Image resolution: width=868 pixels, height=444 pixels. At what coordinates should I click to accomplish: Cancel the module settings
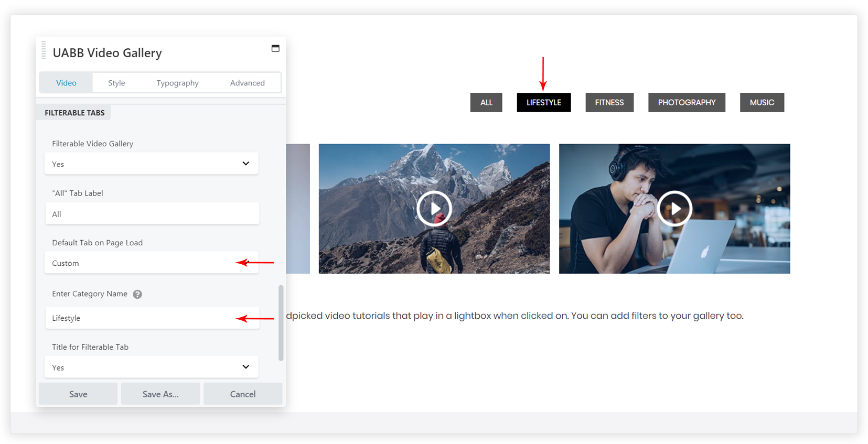pyautogui.click(x=243, y=394)
